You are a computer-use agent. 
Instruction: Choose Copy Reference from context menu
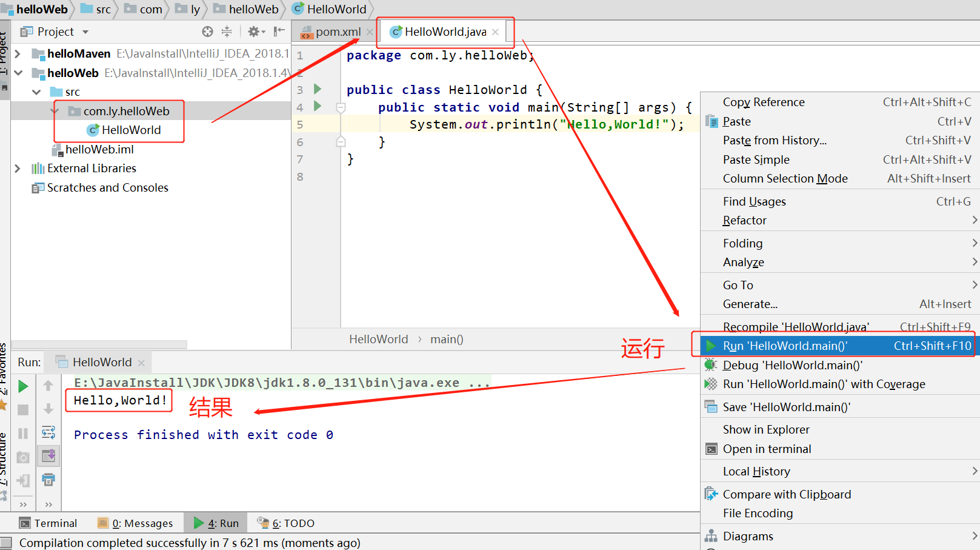tap(840, 102)
